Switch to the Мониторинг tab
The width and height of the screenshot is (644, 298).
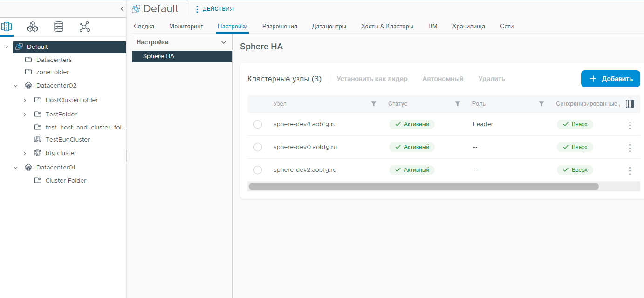186,27
